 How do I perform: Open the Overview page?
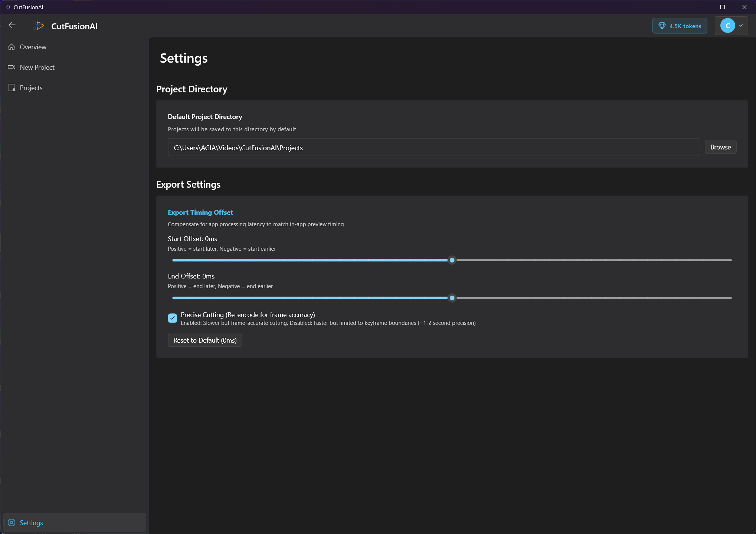pos(33,47)
